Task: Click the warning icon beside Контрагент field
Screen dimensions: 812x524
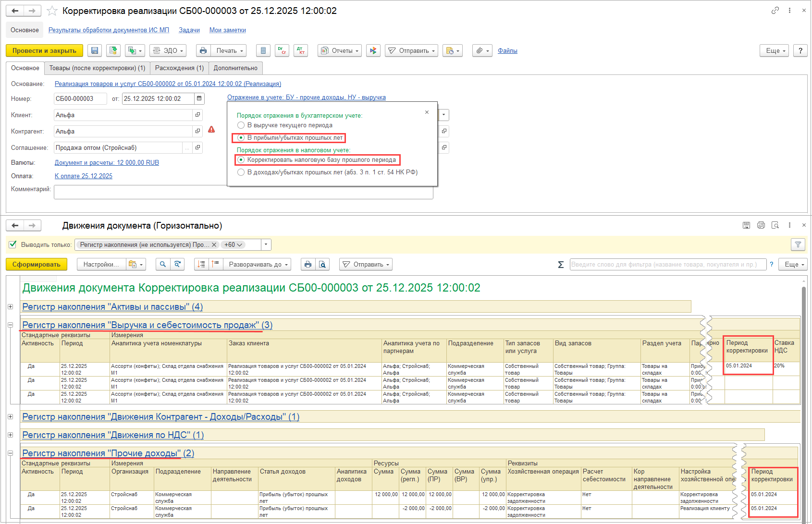Action: pyautogui.click(x=211, y=130)
